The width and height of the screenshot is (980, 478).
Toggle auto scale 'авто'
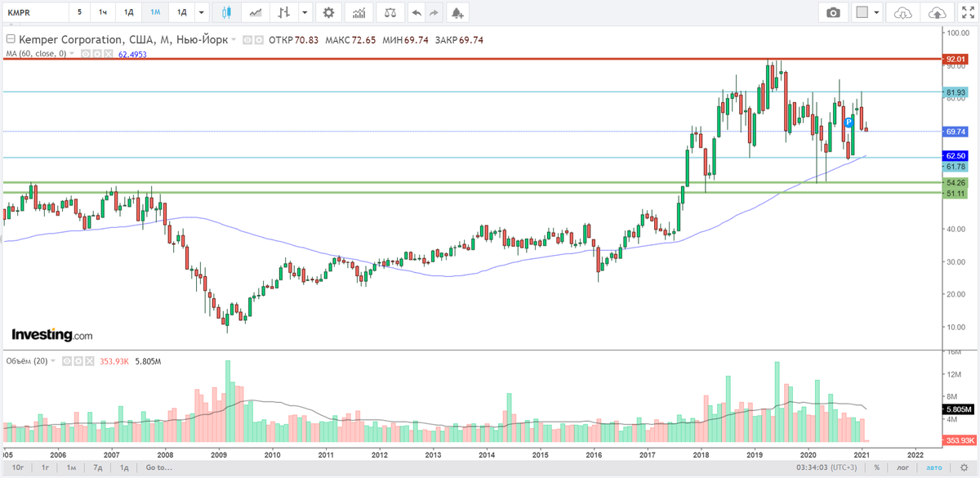tap(933, 467)
